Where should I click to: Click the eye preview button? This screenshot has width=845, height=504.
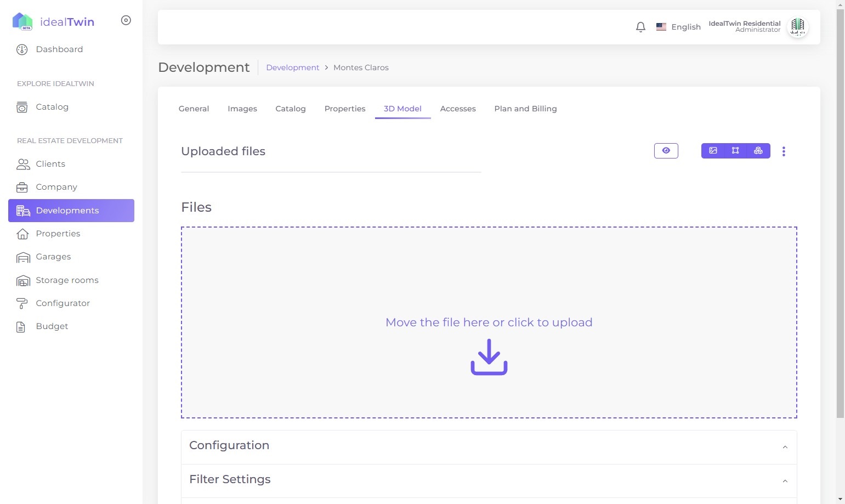(x=666, y=151)
